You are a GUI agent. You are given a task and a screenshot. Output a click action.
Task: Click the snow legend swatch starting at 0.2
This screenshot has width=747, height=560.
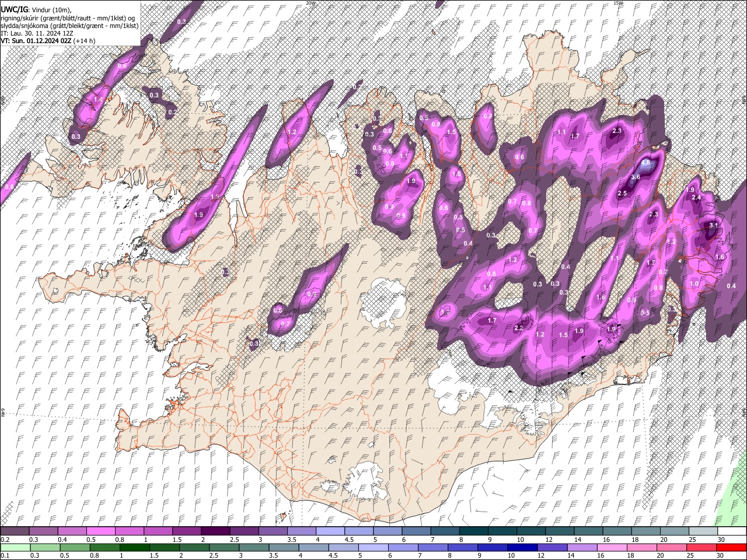point(15,531)
